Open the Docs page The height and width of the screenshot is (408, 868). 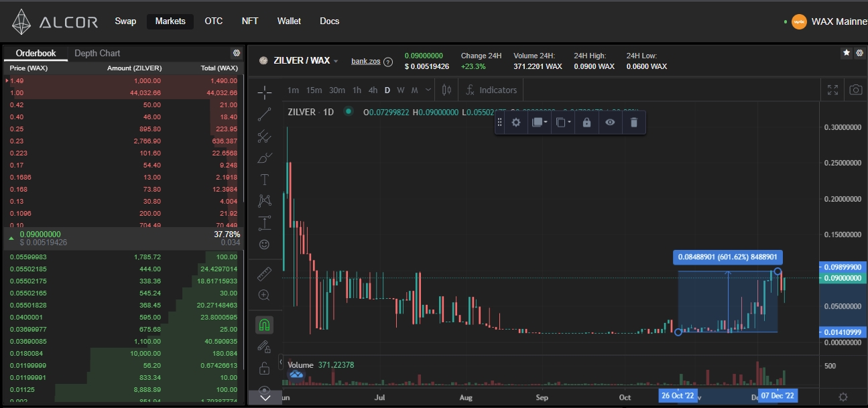click(x=329, y=21)
